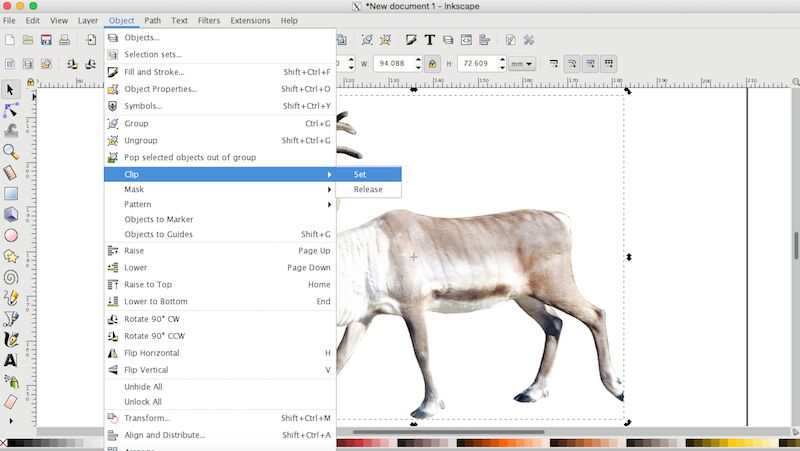Select the arrow Selector tool
The image size is (800, 451).
10,90
